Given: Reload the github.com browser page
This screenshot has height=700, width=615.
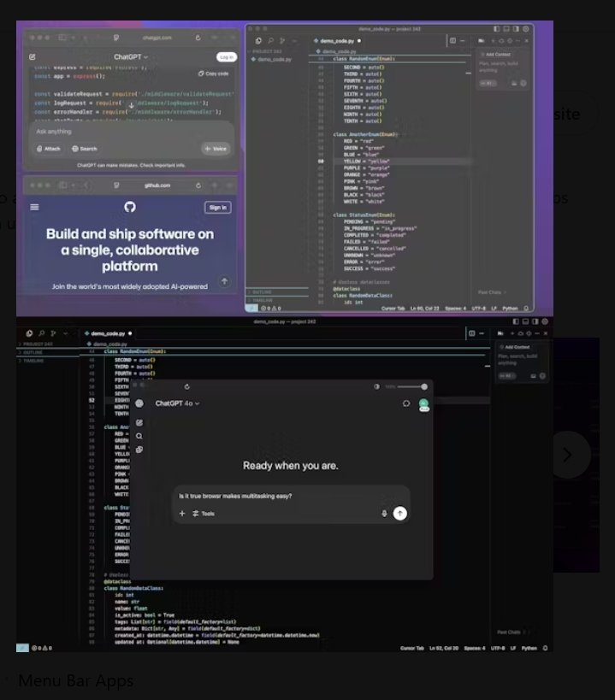Looking at the screenshot, I should [x=198, y=185].
